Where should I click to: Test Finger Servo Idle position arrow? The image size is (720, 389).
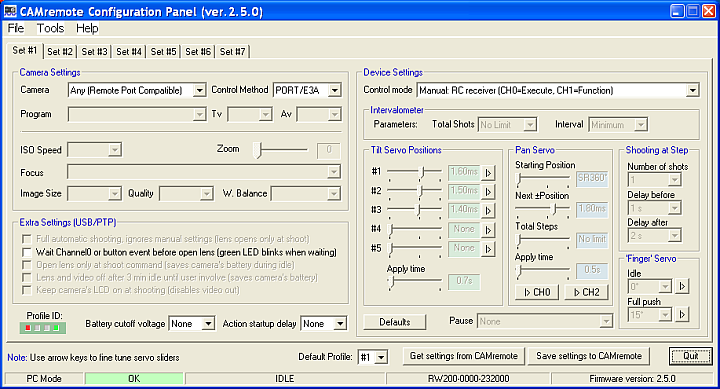[x=682, y=287]
